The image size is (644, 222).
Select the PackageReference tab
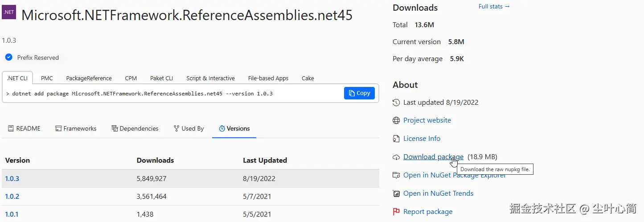click(x=89, y=78)
